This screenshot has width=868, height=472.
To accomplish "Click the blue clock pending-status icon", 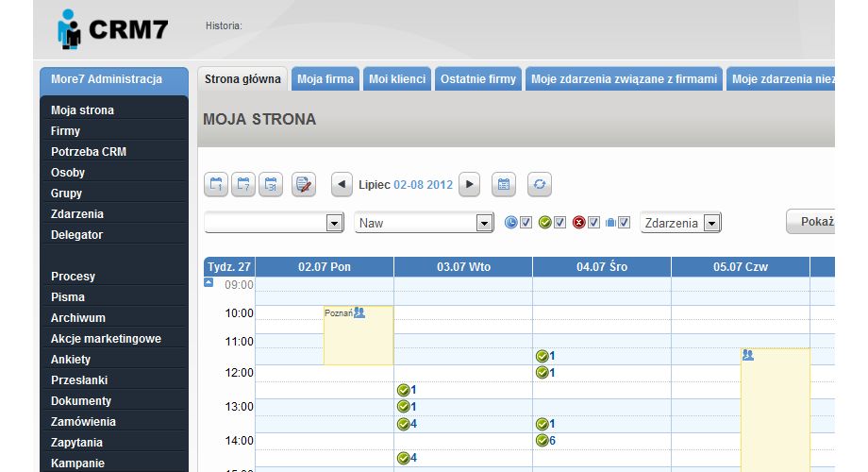I will (511, 223).
